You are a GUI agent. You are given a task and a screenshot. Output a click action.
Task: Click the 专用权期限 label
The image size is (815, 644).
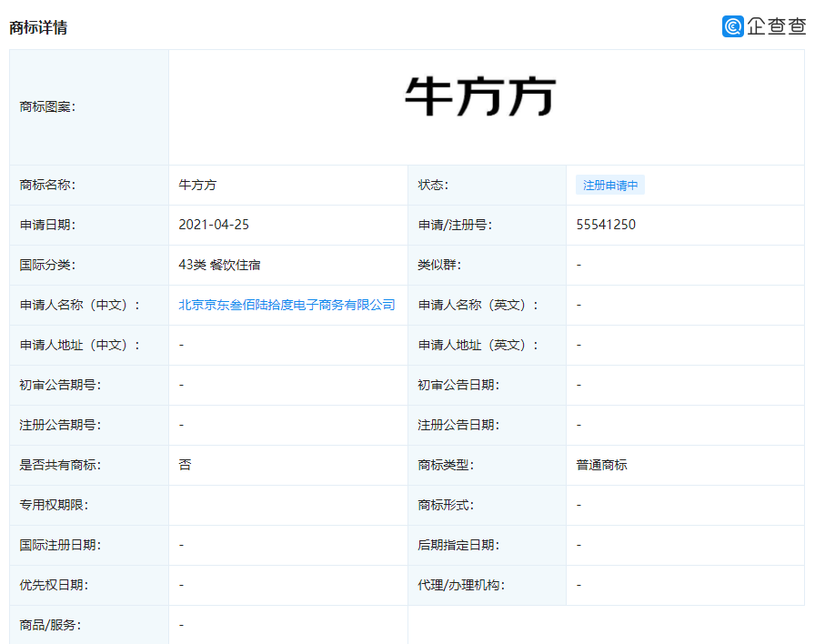coord(54,505)
